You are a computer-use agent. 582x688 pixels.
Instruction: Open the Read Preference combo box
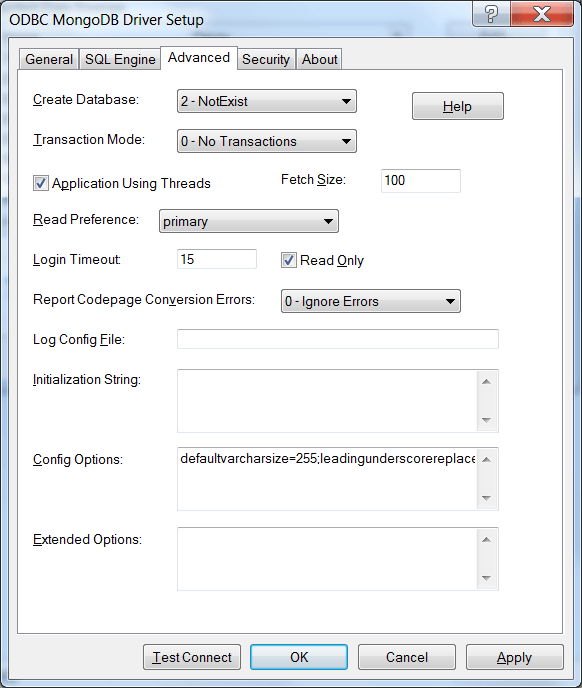(249, 221)
